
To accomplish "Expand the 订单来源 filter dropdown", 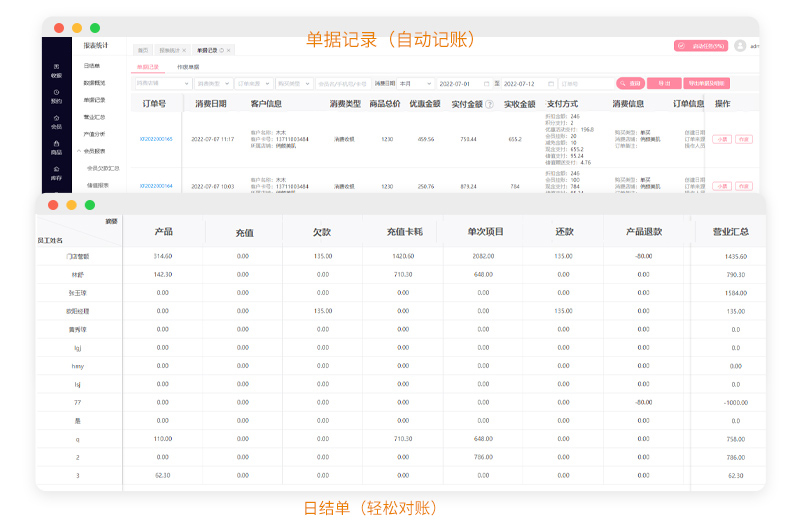I will click(x=253, y=84).
